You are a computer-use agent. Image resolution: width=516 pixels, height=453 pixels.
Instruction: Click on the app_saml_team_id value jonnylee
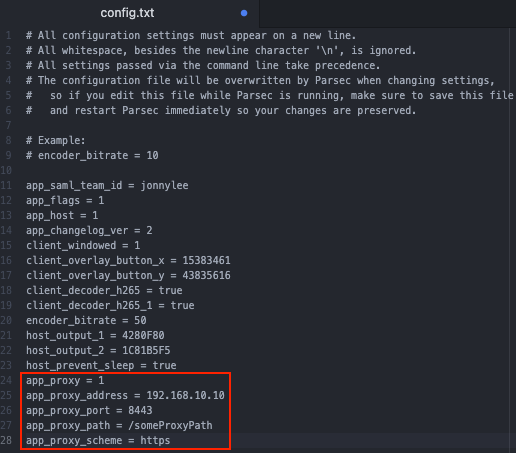(164, 185)
